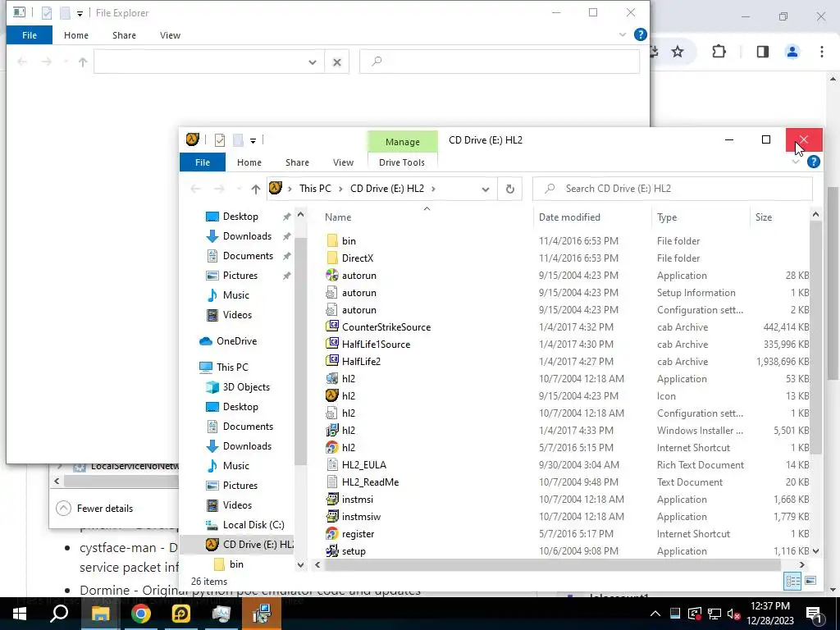Expand the Quick Access Toolbar dropdown

pyautogui.click(x=253, y=141)
